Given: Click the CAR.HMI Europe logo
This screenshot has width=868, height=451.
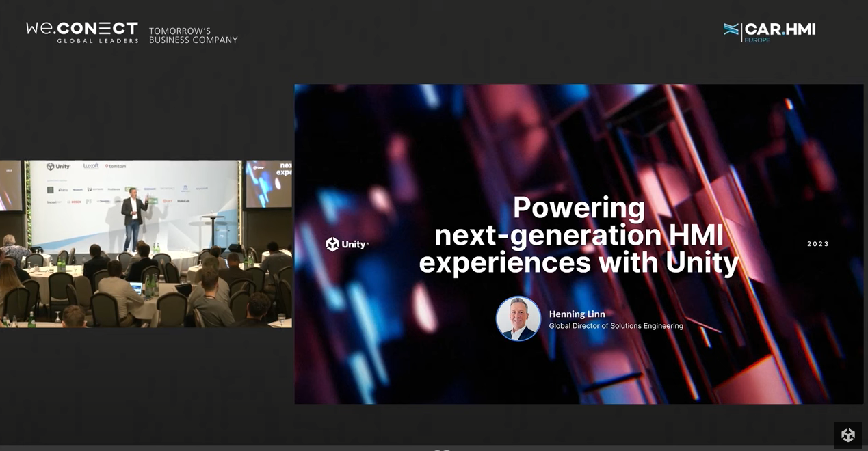Looking at the screenshot, I should coord(770,31).
